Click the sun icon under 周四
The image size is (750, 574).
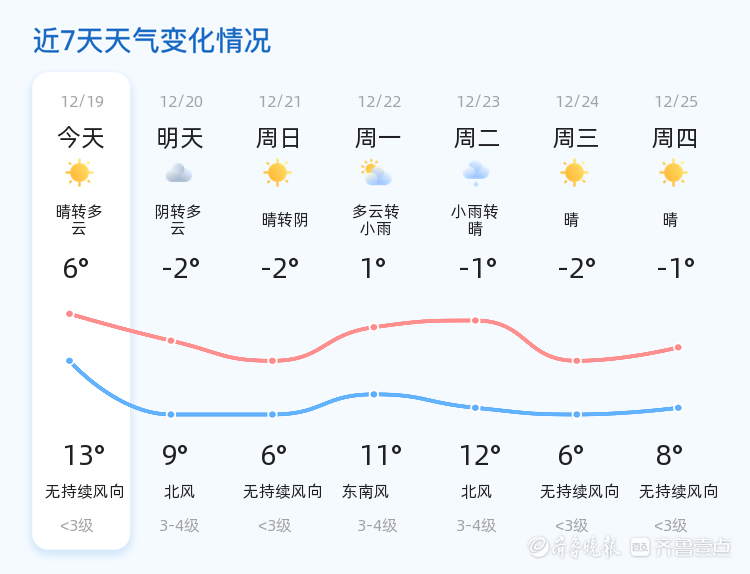pyautogui.click(x=674, y=173)
